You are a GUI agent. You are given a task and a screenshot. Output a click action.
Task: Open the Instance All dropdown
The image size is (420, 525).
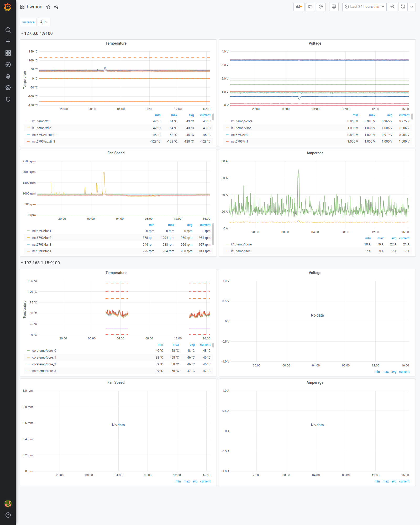(44, 22)
